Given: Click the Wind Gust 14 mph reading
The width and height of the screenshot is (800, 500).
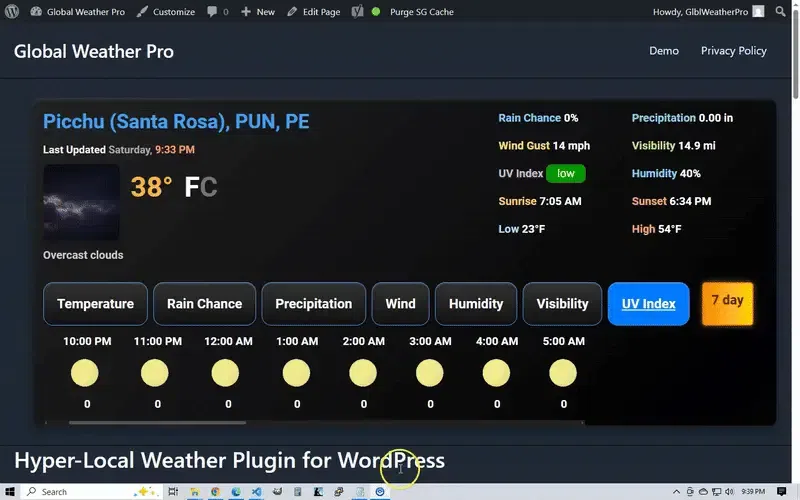Looking at the screenshot, I should pos(544,145).
